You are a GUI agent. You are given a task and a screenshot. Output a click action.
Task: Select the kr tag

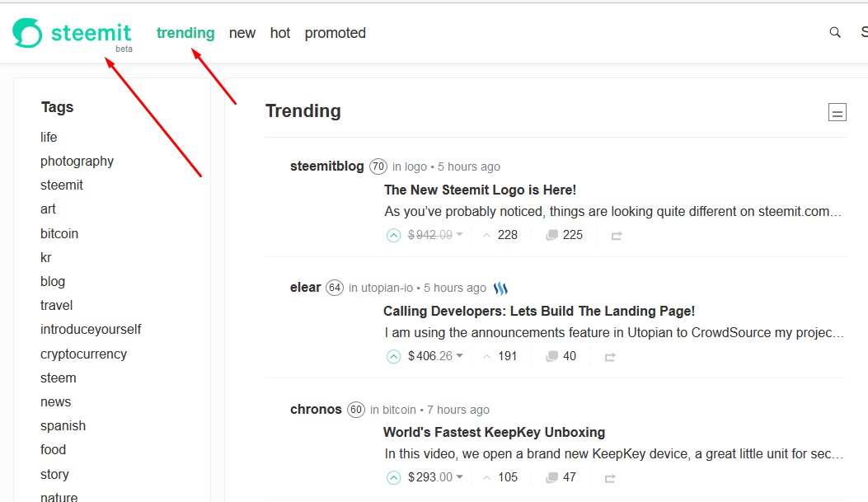[x=46, y=257]
